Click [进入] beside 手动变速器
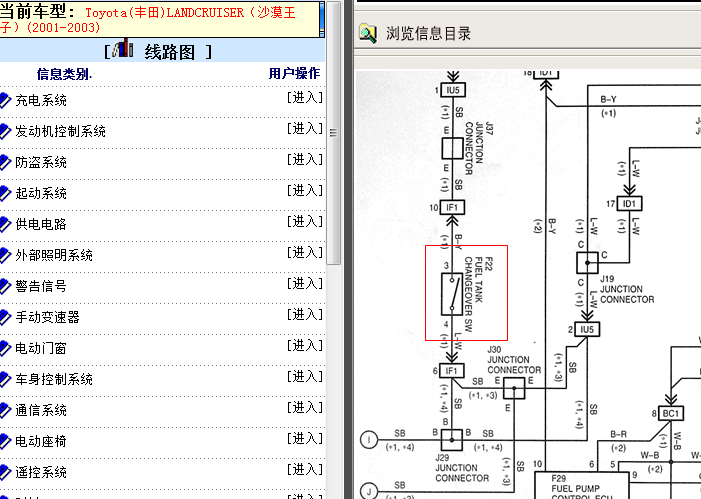Viewport: 701px width, 499px height. coord(304,314)
